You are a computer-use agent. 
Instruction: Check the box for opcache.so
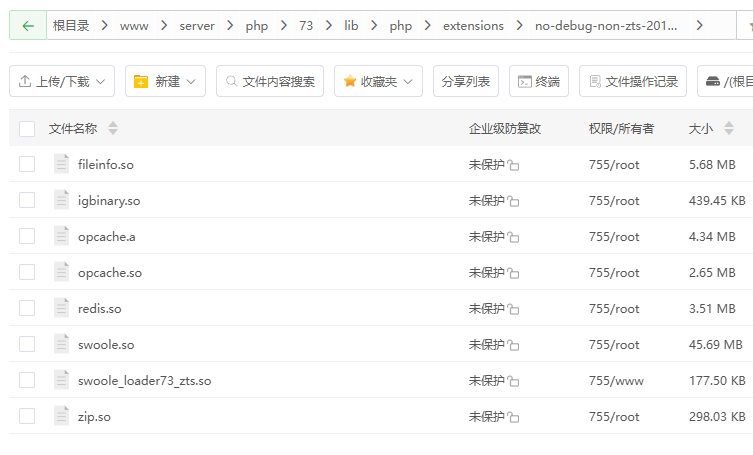27,272
